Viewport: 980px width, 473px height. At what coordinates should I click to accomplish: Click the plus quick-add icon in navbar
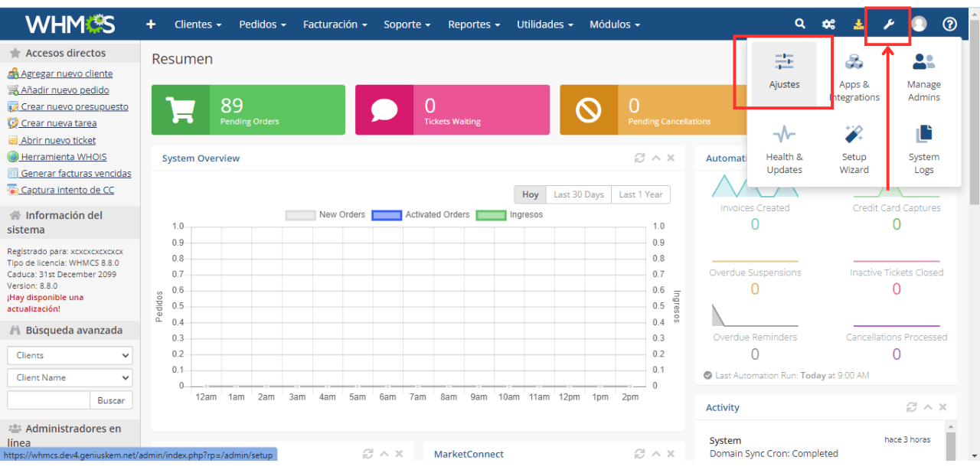[x=151, y=24]
